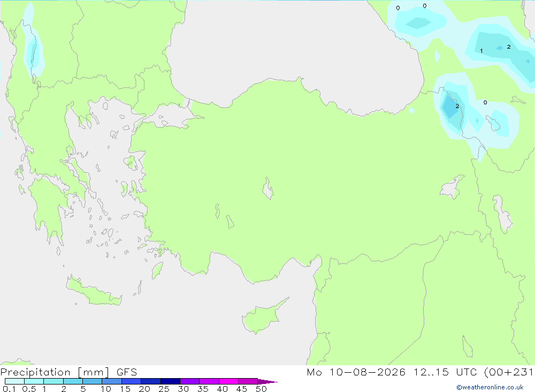
Task: Click the 15–20 mm legend color swatch
Action: click(x=132, y=381)
